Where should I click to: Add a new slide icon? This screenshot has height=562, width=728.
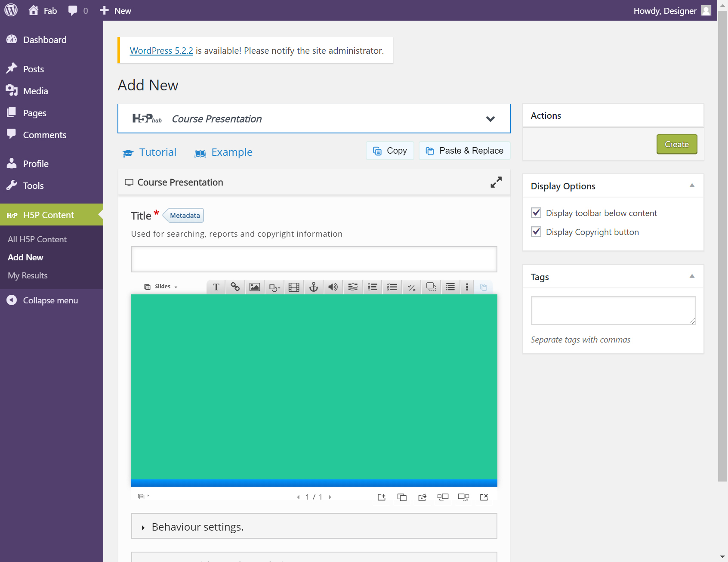tap(382, 497)
